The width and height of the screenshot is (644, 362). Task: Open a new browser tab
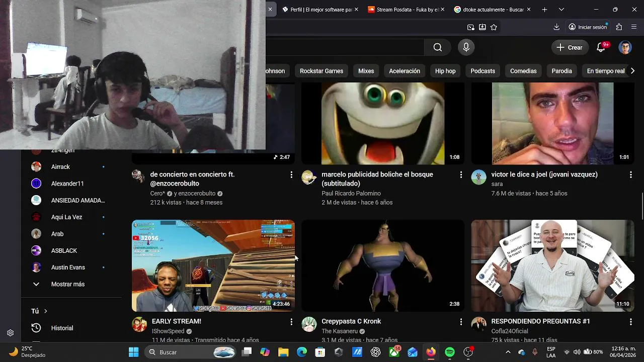pos(544,10)
